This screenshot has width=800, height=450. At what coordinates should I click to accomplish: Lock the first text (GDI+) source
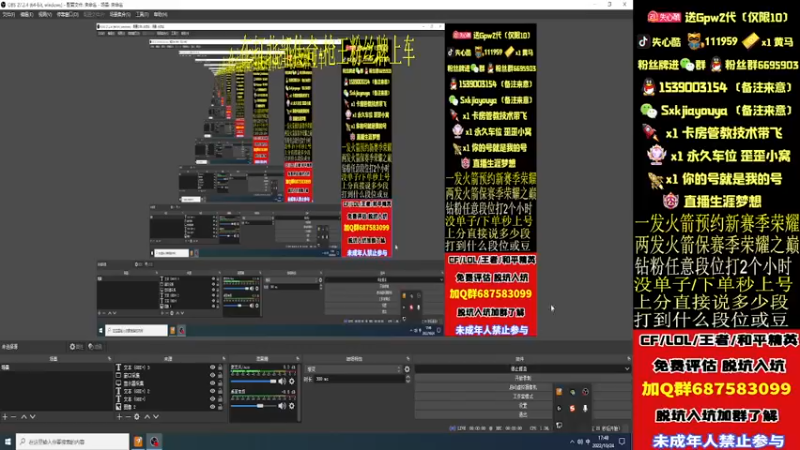point(220,367)
